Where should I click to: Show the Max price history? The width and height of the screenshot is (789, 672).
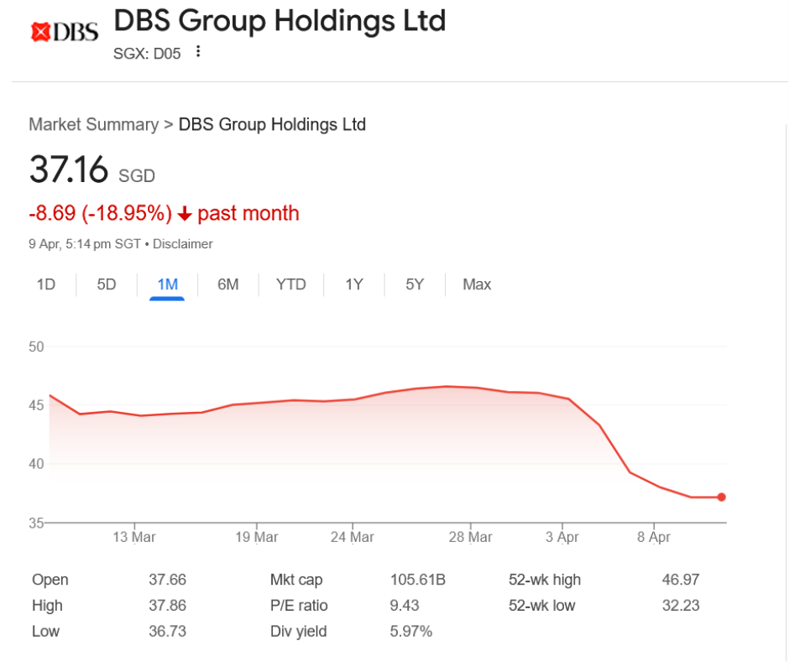(477, 284)
